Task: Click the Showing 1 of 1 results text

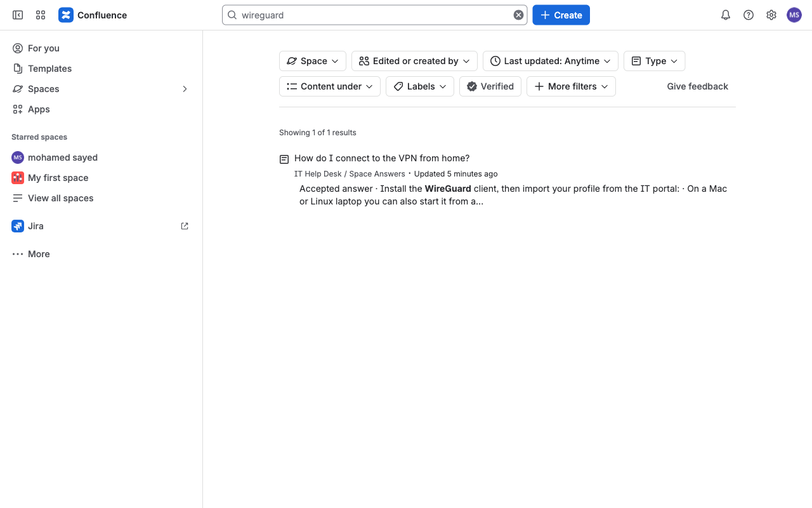Action: (x=318, y=133)
